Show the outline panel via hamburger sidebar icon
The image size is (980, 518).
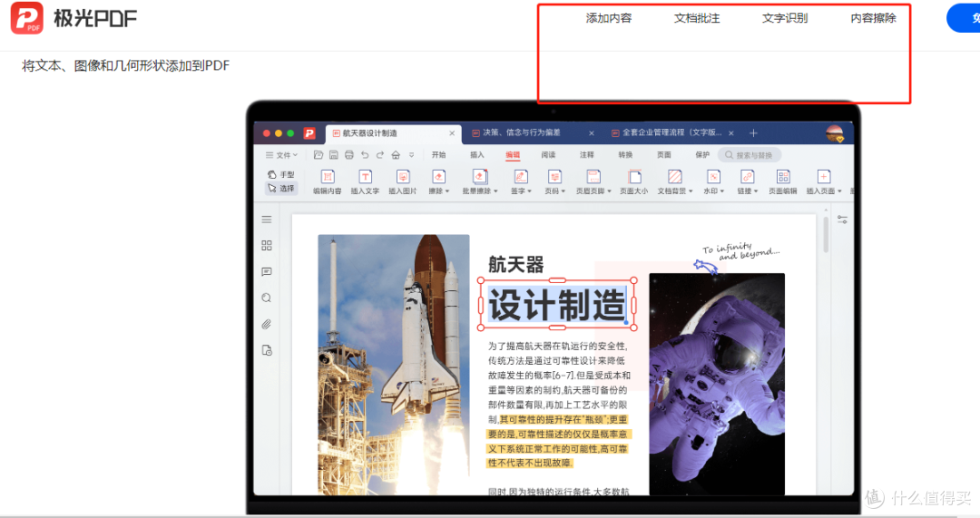click(x=267, y=220)
